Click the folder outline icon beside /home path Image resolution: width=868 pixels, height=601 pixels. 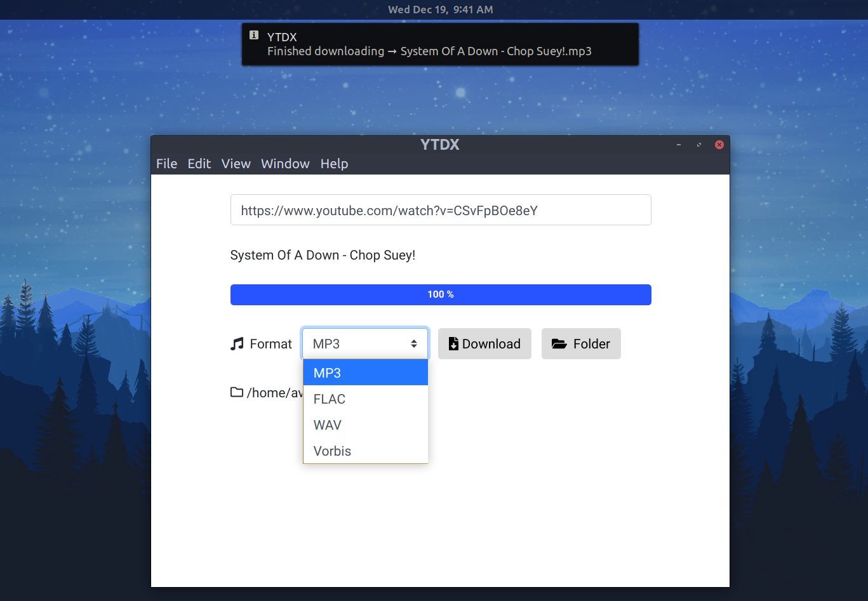237,392
